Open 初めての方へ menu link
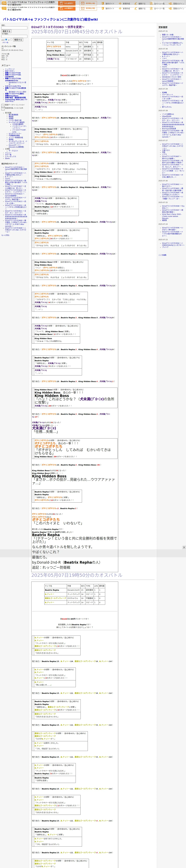 coord(10,71)
